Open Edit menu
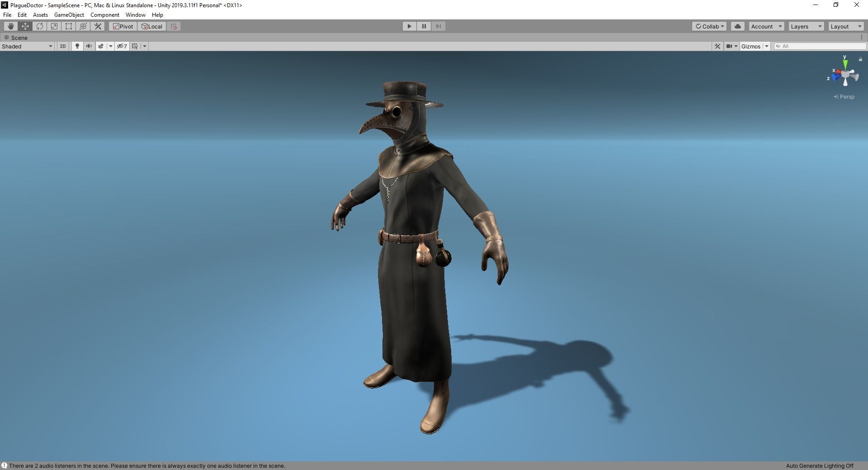 22,15
